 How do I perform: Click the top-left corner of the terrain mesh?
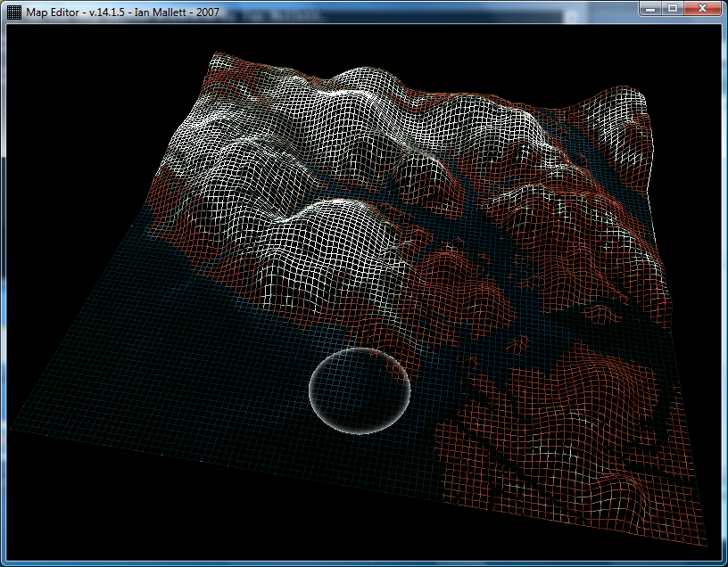pyautogui.click(x=216, y=55)
